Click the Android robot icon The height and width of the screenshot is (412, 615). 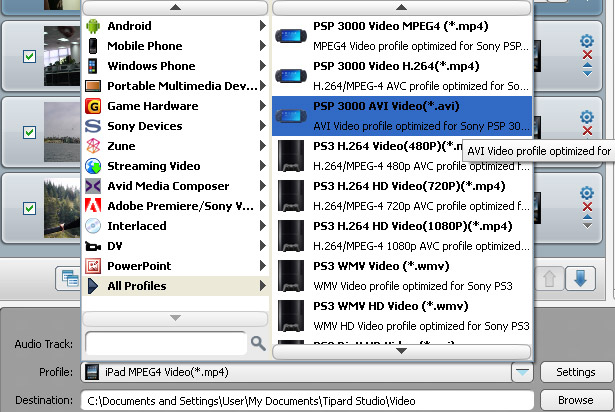(93, 26)
